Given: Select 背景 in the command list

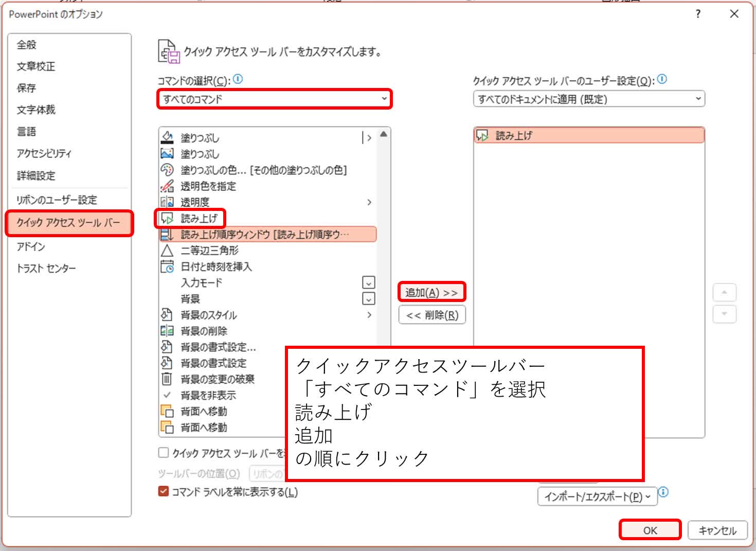Looking at the screenshot, I should pyautogui.click(x=267, y=298).
